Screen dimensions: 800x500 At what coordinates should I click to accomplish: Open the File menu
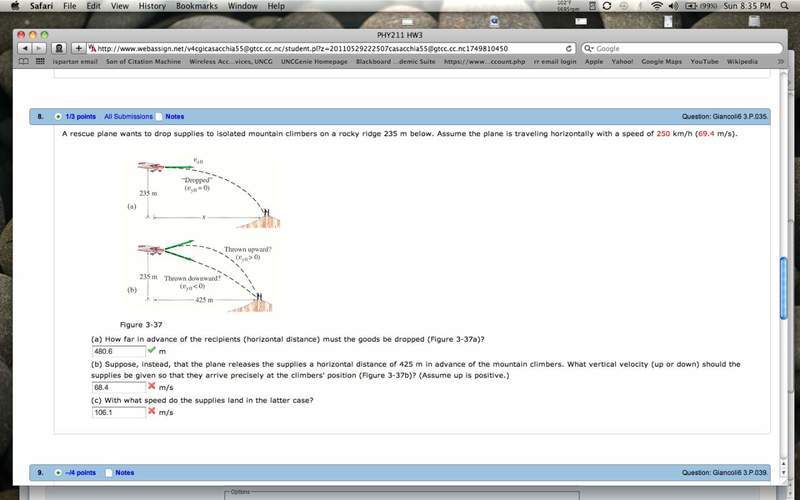point(70,6)
